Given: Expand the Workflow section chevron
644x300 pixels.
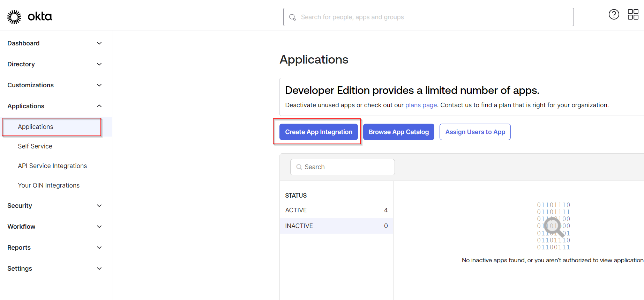Looking at the screenshot, I should pyautogui.click(x=99, y=227).
